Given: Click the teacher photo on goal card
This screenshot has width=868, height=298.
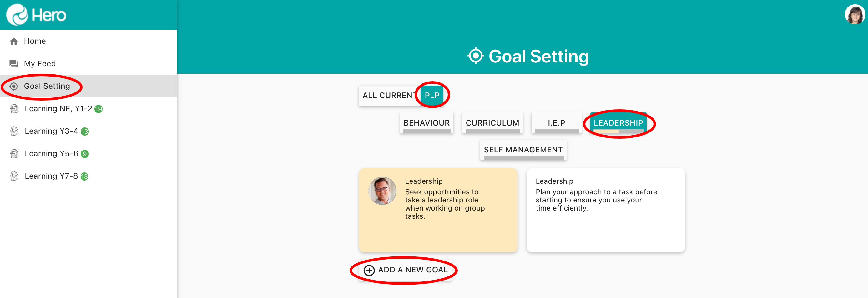Looking at the screenshot, I should [x=382, y=191].
